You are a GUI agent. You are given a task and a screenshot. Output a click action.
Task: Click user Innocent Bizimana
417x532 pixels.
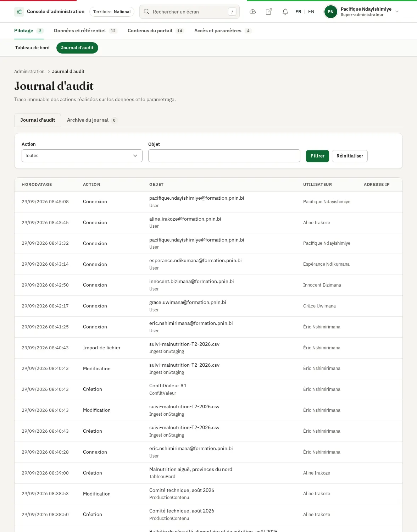tap(322, 285)
